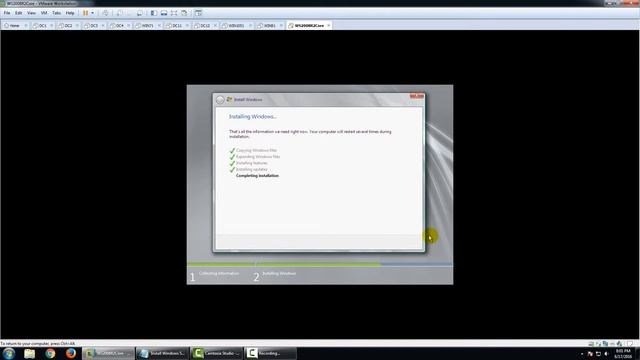
Task: Launch Firefox from the taskbar
Action: [71, 353]
